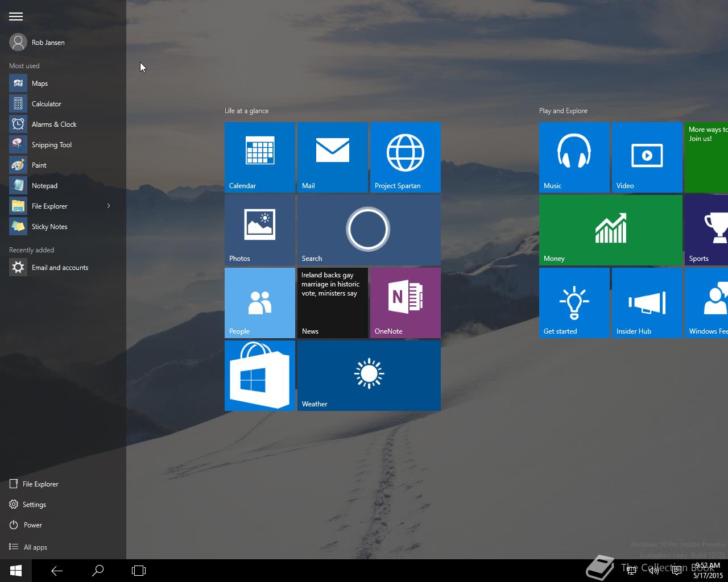Open Email and accounts settings

point(63,268)
